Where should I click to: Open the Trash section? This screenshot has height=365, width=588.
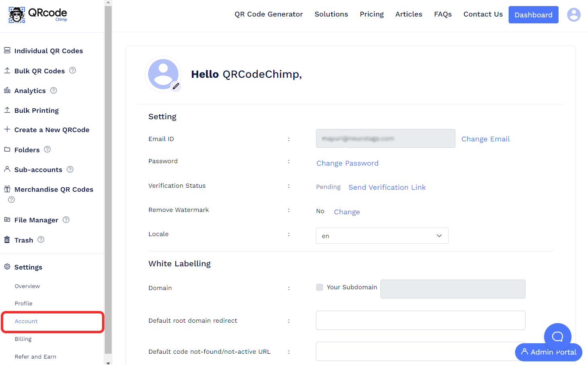24,240
